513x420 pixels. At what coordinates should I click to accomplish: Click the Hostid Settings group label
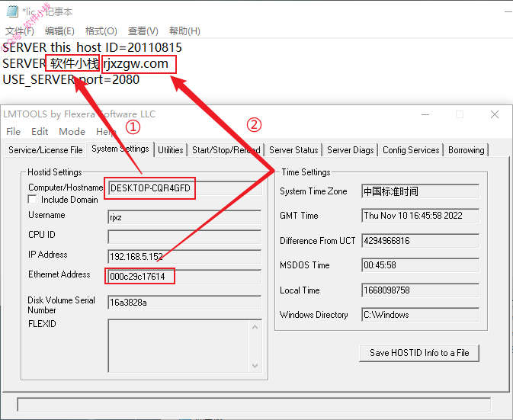[x=55, y=172]
